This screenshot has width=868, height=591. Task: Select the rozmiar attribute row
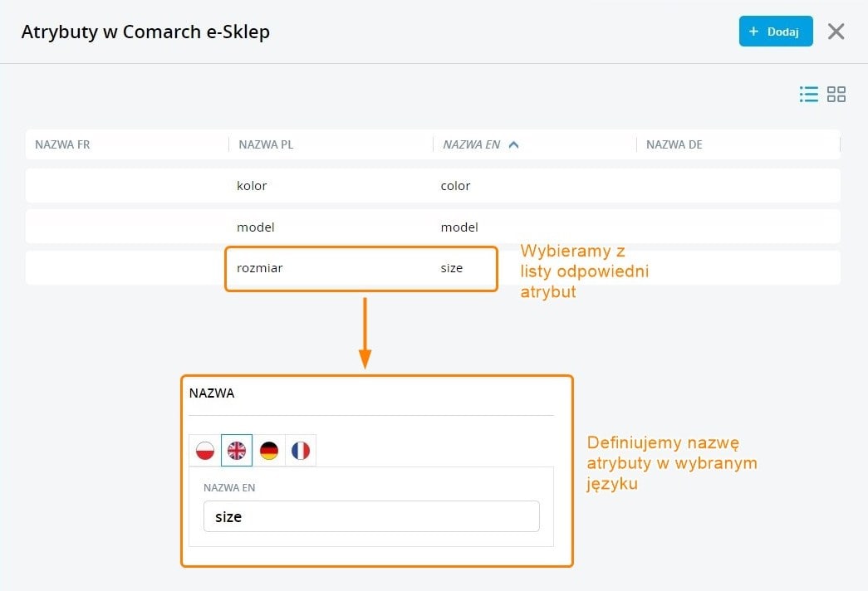(x=259, y=268)
